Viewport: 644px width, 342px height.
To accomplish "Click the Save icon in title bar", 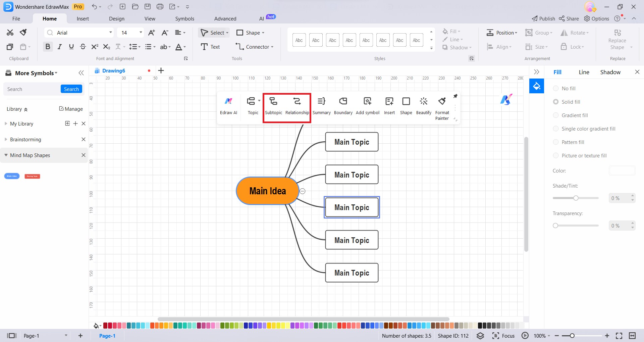I will (x=148, y=7).
